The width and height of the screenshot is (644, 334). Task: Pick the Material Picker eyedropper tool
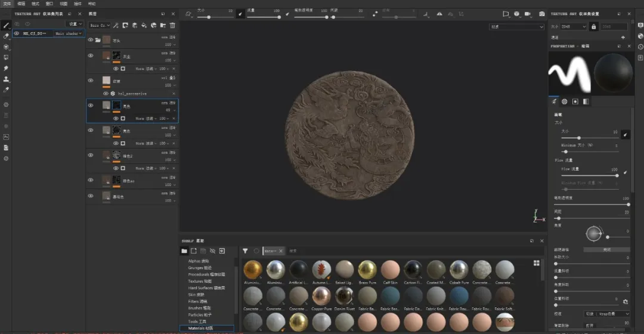(x=6, y=90)
